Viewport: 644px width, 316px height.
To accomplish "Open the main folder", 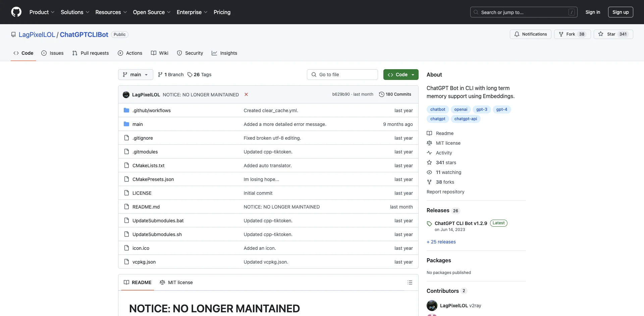I will tap(138, 124).
